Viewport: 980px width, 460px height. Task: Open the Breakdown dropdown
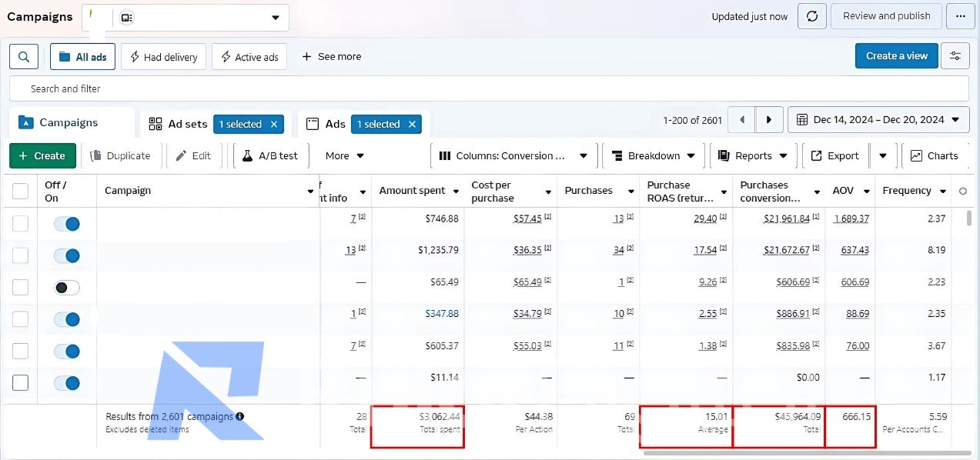tap(653, 156)
